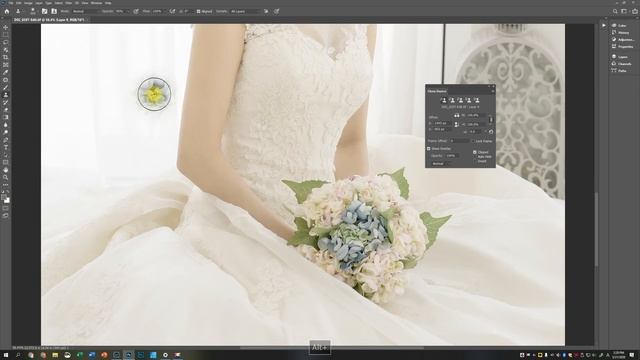Open Clone Stamp tool preset picker
Viewport: 640px width, 360px height.
[x=20, y=11]
